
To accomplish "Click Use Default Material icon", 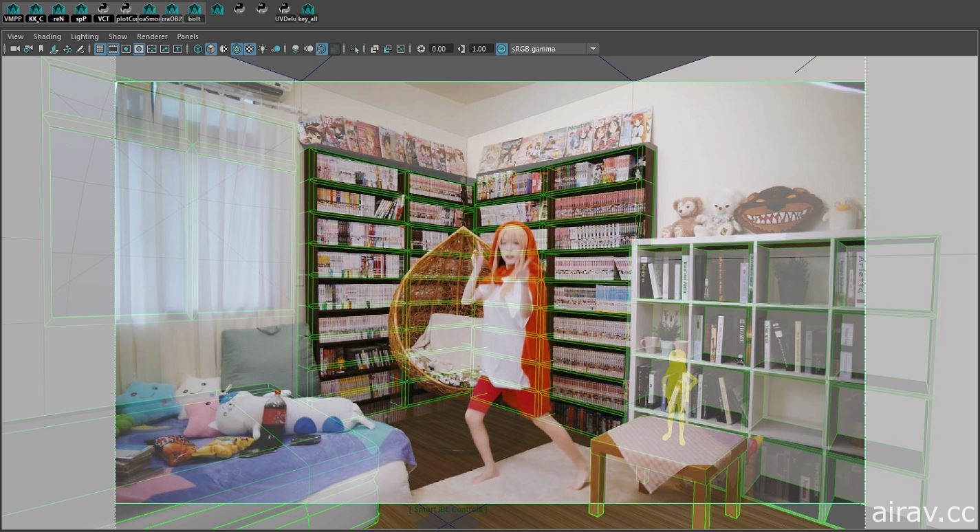I will tap(224, 49).
